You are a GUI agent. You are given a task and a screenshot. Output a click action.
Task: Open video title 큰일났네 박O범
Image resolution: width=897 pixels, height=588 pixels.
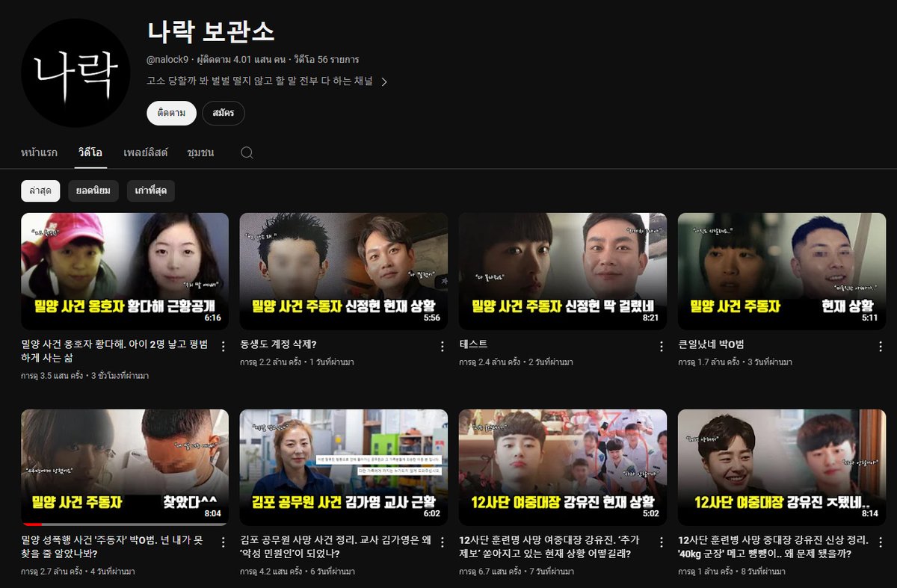click(711, 344)
